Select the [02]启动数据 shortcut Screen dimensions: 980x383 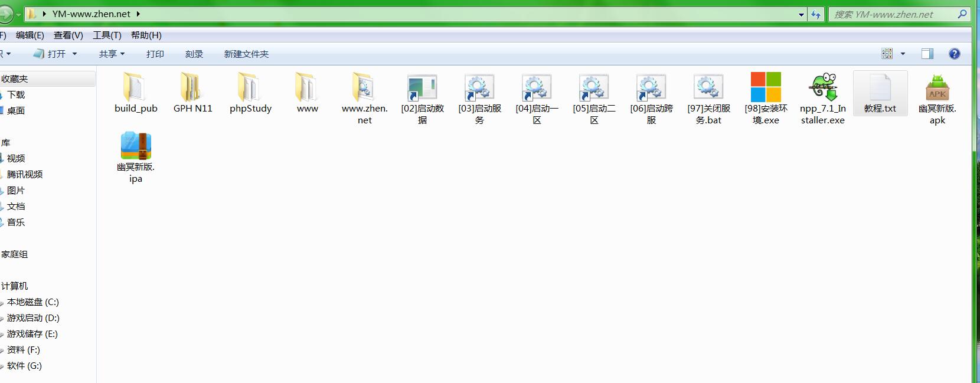(x=422, y=89)
